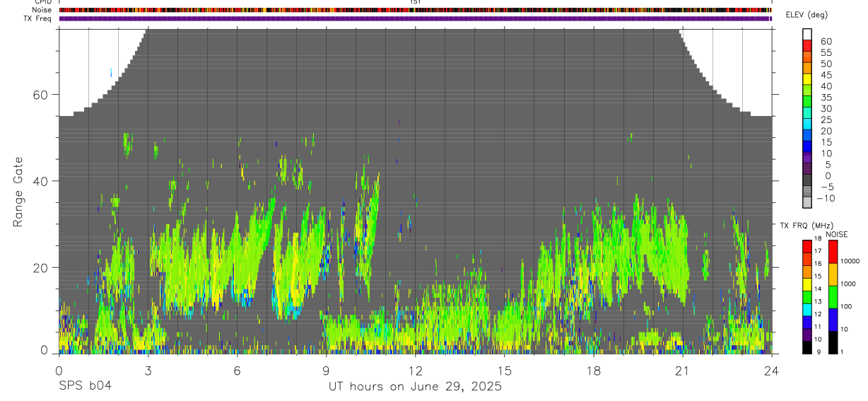This screenshot has height=401, width=868.
Task: Click the orange segment of the NOISE colorbar
Action: 833,274
